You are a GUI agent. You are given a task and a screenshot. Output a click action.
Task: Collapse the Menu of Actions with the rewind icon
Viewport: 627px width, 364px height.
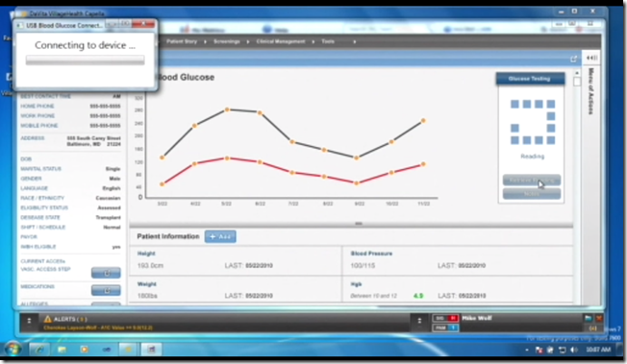[591, 58]
